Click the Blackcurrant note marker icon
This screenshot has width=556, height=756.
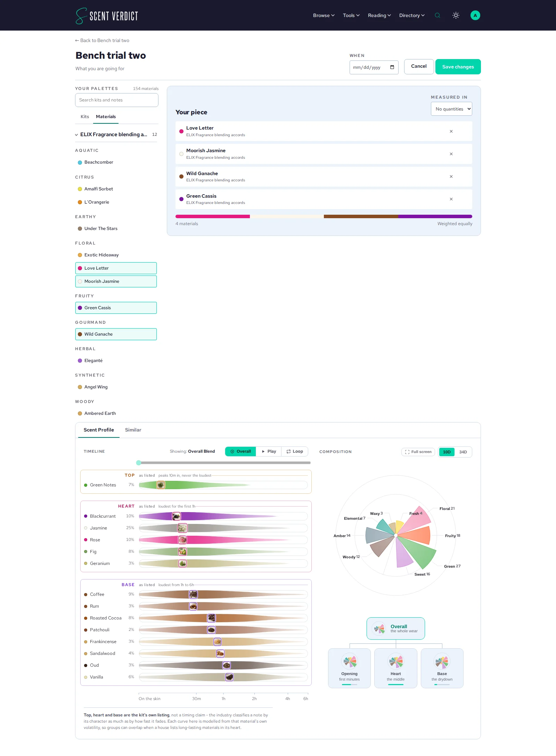point(177,516)
